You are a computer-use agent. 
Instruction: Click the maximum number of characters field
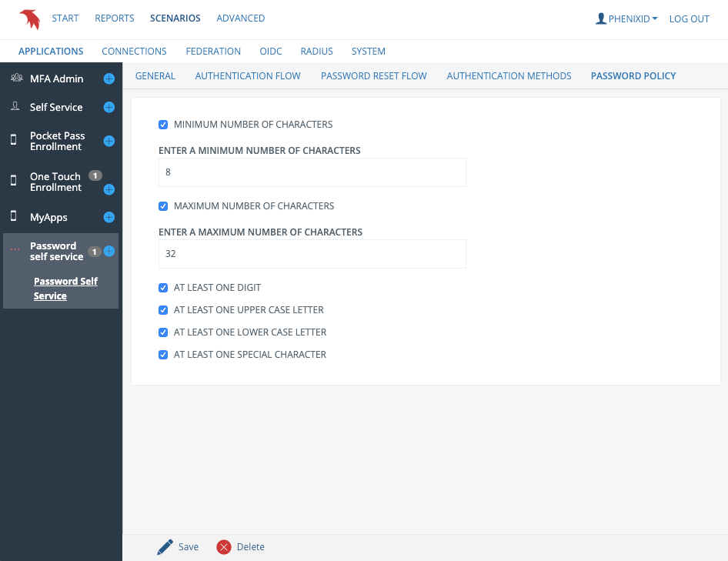(312, 254)
